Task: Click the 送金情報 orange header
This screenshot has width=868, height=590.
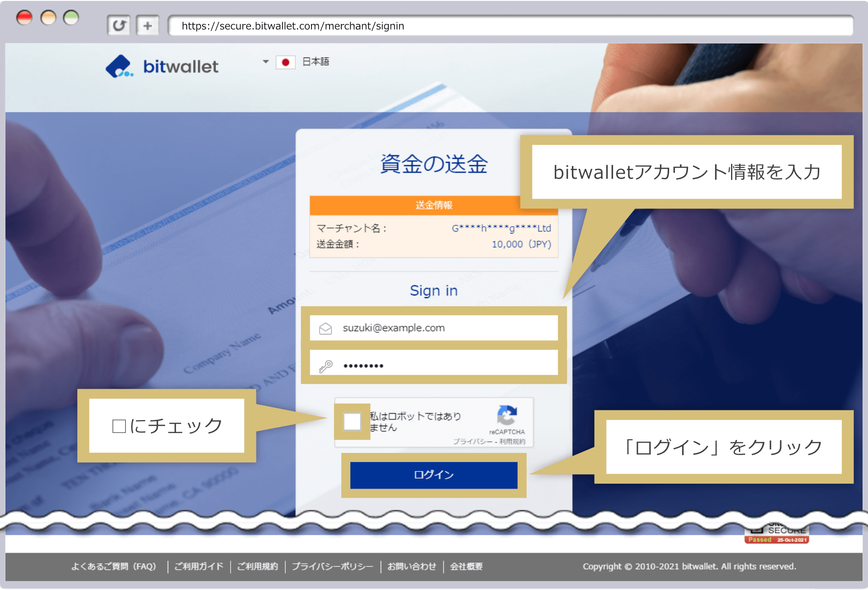Action: (x=434, y=205)
